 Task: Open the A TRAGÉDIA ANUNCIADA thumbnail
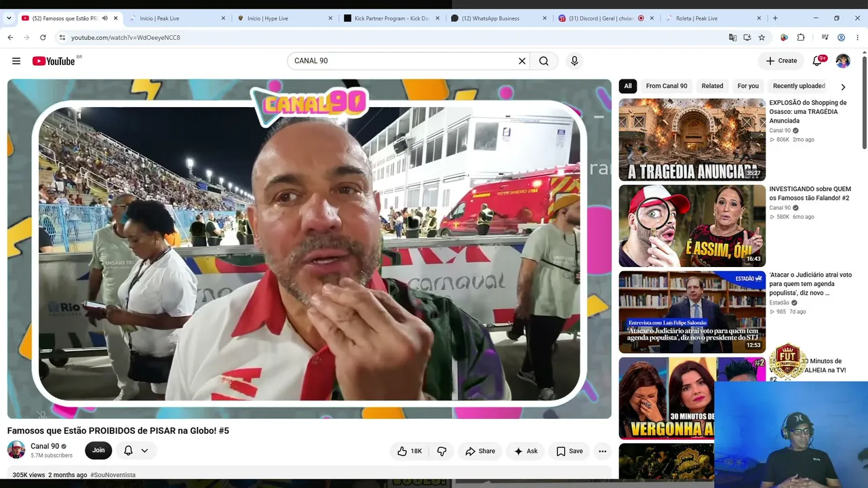coord(692,140)
